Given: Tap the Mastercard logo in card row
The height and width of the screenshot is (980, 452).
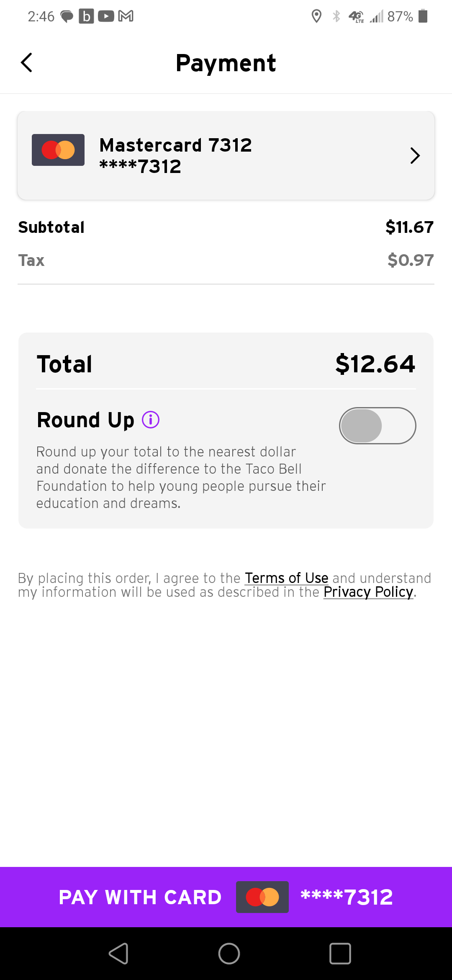Looking at the screenshot, I should coord(58,150).
